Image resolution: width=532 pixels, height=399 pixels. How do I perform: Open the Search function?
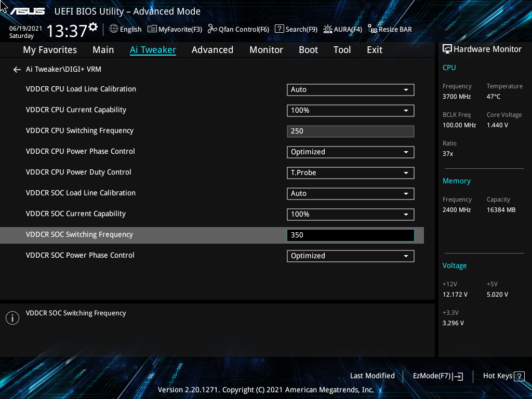point(296,29)
